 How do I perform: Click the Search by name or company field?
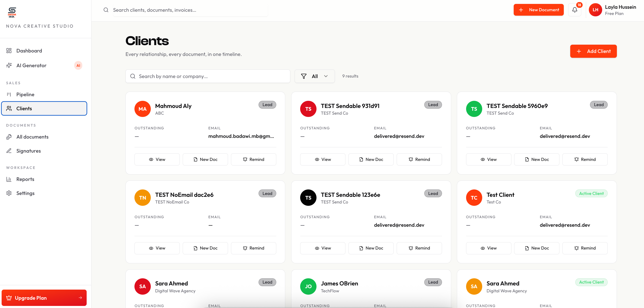(208, 76)
